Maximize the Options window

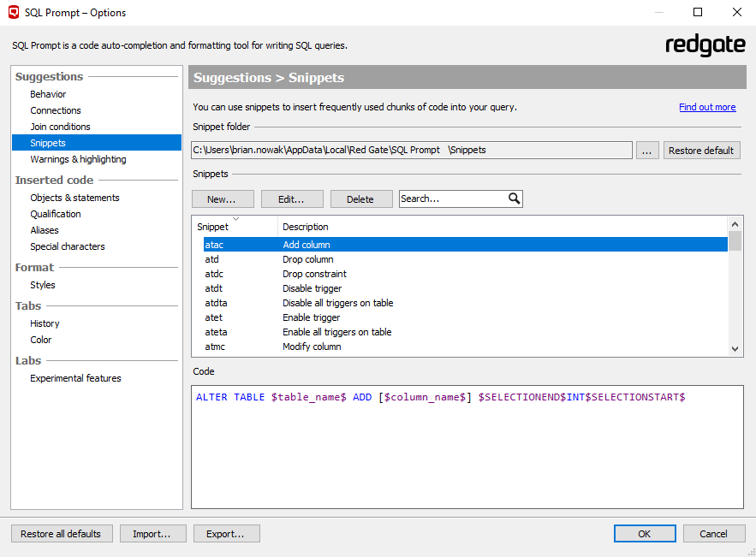click(698, 12)
